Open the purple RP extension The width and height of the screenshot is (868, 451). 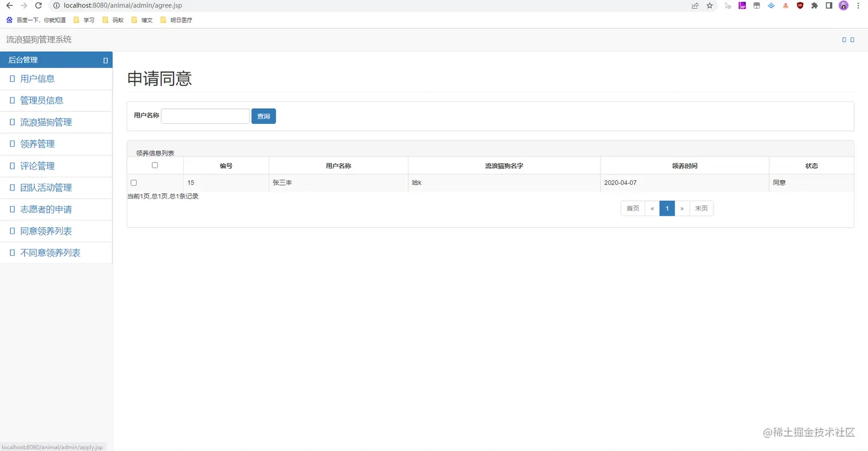pyautogui.click(x=742, y=6)
